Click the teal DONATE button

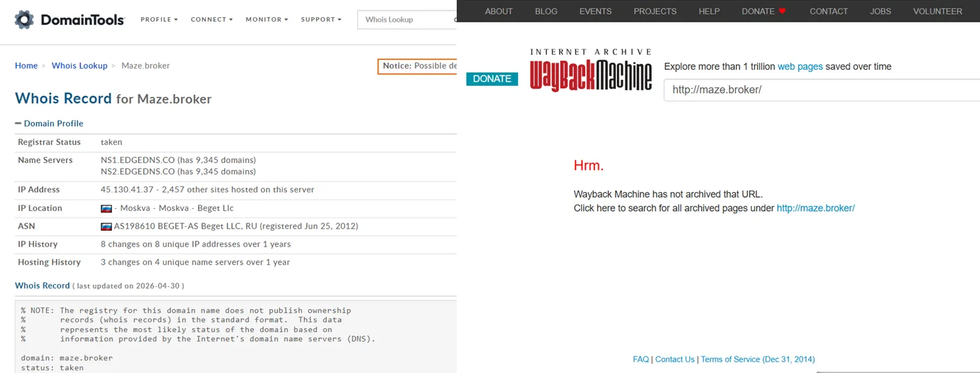coord(492,79)
